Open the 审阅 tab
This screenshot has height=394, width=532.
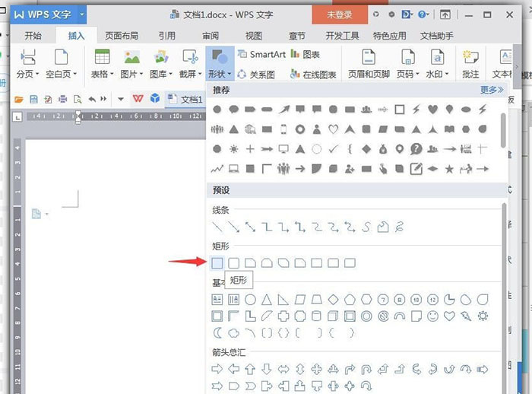211,36
